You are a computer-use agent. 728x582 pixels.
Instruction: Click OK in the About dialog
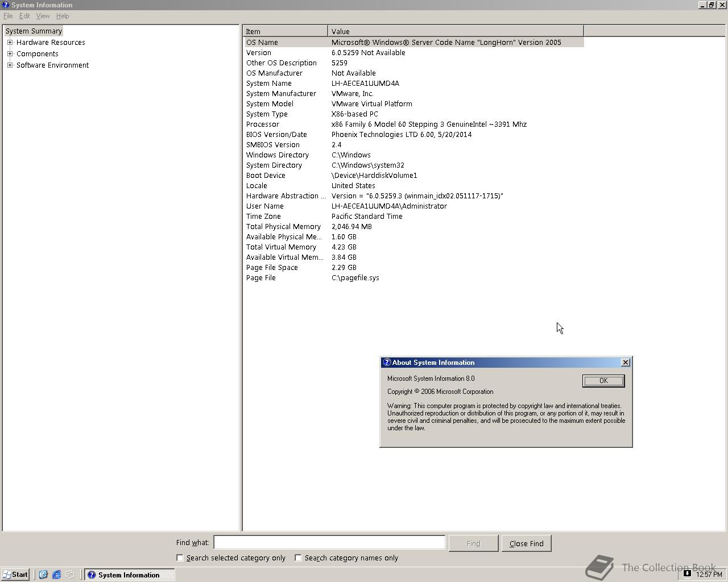[603, 381]
